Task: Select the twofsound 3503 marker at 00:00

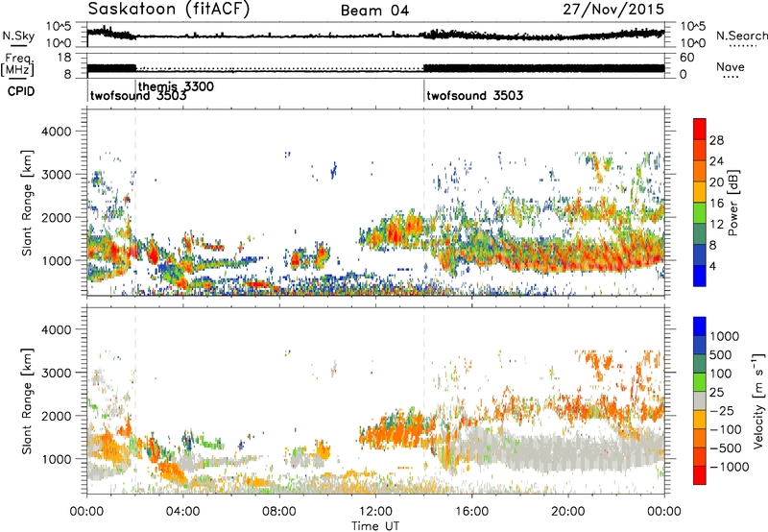Action: point(138,96)
